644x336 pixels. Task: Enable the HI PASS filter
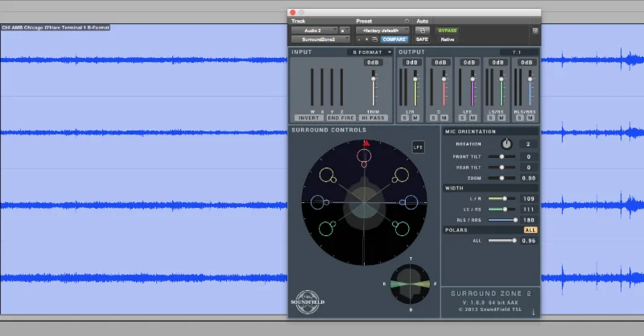click(374, 118)
